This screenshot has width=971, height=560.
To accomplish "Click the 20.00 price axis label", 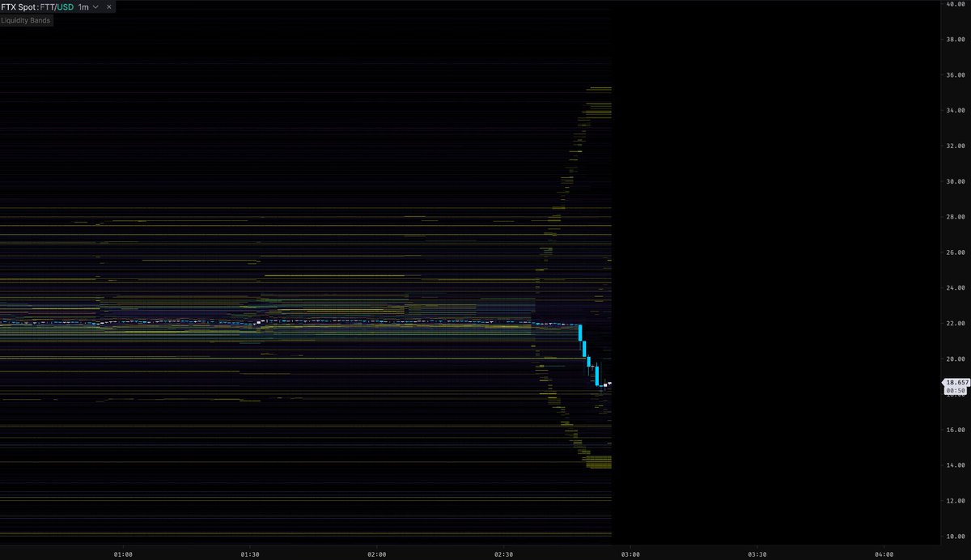I will pos(956,357).
